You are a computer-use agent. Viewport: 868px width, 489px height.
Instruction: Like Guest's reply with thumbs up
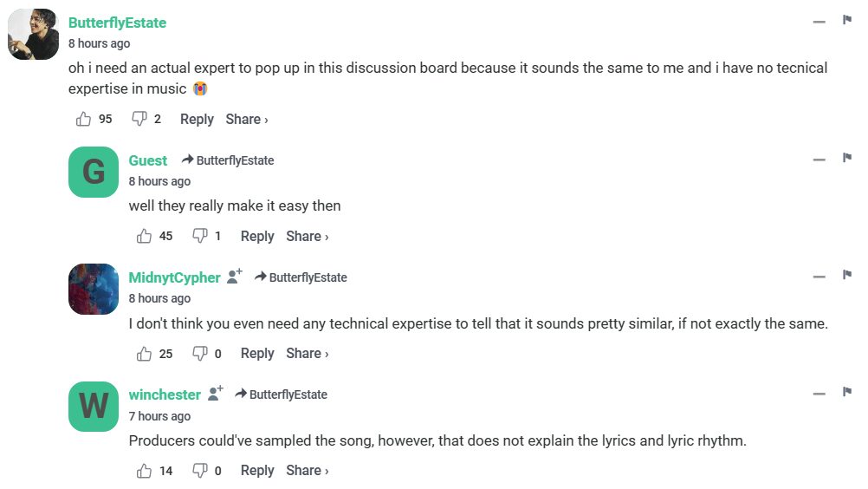[x=145, y=236]
